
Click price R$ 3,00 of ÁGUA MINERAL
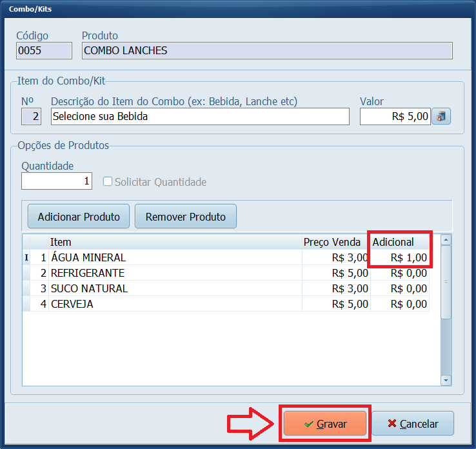[x=336, y=257]
